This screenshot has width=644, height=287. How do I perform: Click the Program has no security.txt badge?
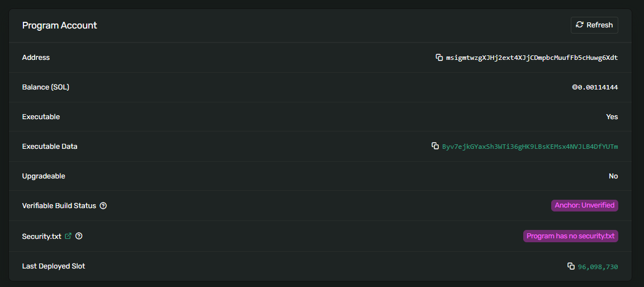coord(570,236)
